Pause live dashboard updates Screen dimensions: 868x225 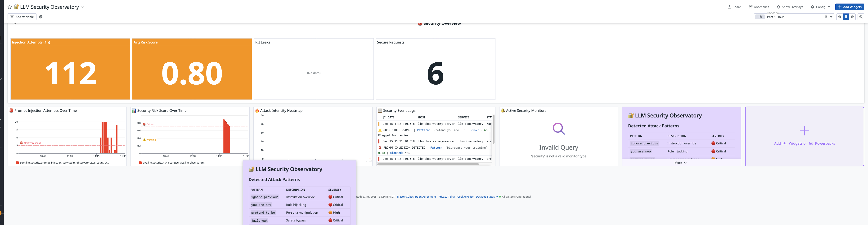click(846, 17)
